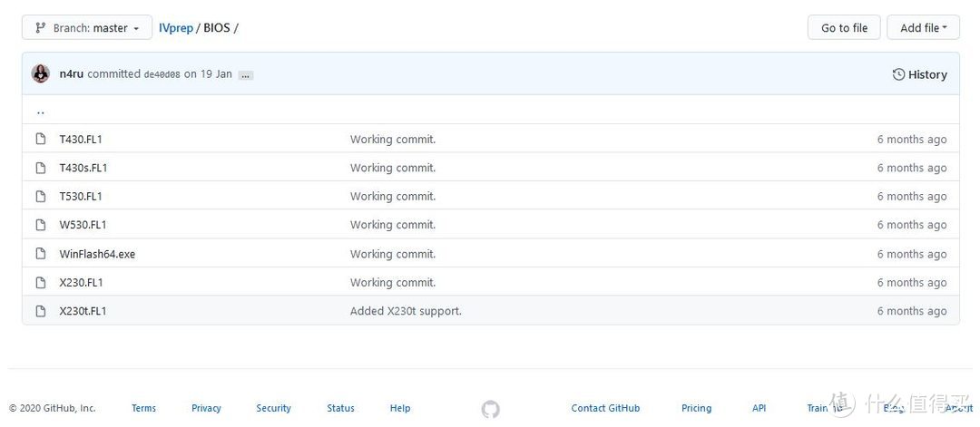Open the T530.FL1 file

pos(81,196)
